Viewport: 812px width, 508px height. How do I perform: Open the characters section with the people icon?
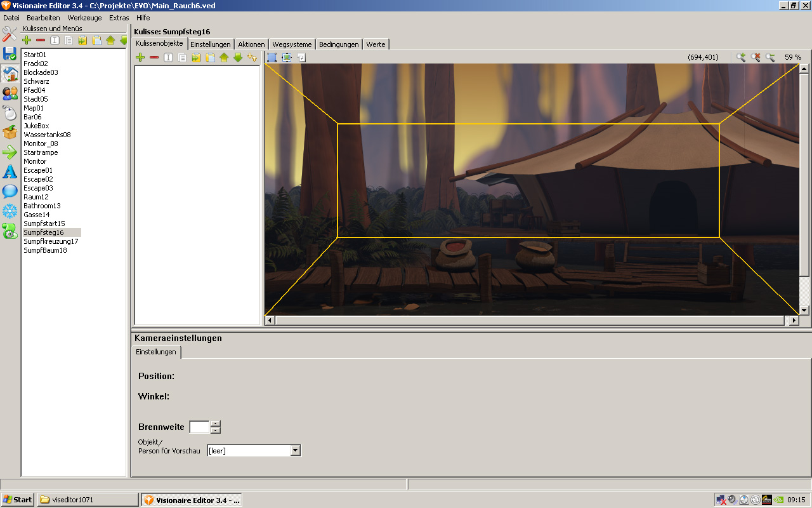[x=10, y=93]
